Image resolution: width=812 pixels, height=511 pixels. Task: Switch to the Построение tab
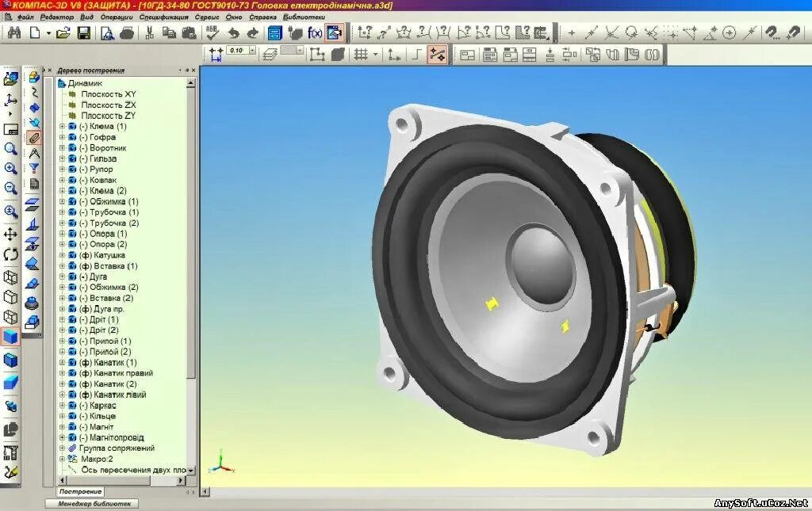(80, 492)
